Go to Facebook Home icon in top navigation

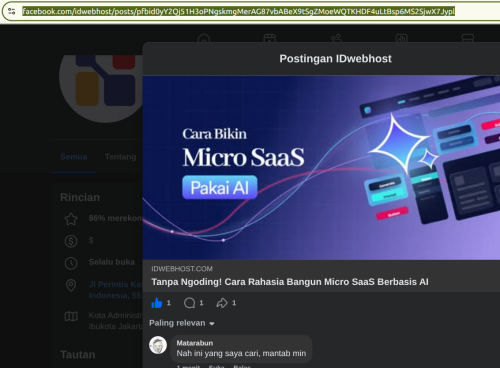pos(204,38)
